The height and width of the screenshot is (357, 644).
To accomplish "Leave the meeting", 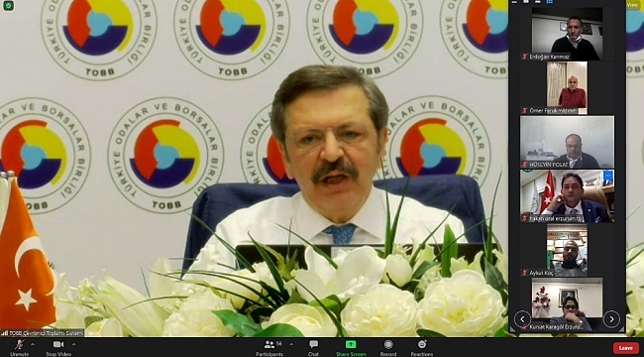I will pos(626,348).
